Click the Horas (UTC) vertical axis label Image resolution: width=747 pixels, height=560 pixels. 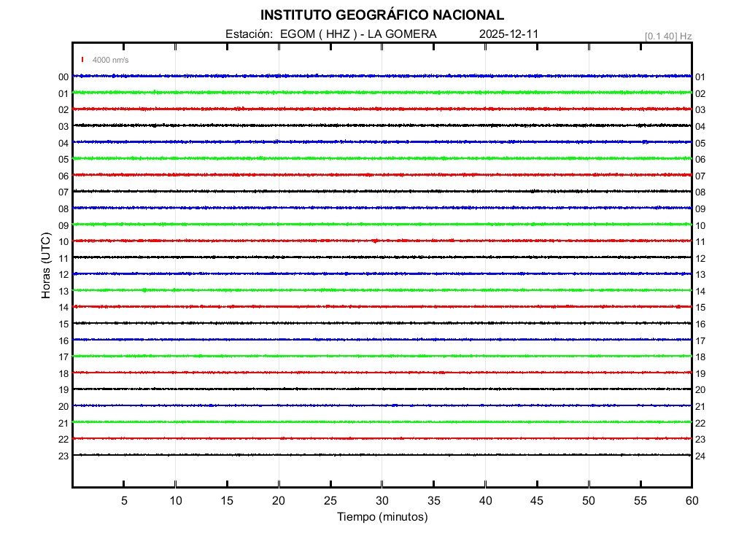pyautogui.click(x=46, y=266)
